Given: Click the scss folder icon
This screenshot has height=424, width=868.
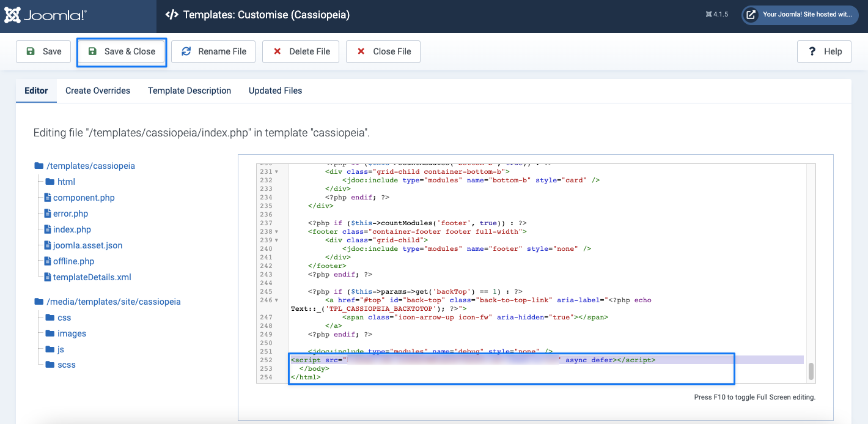Looking at the screenshot, I should click(x=50, y=365).
